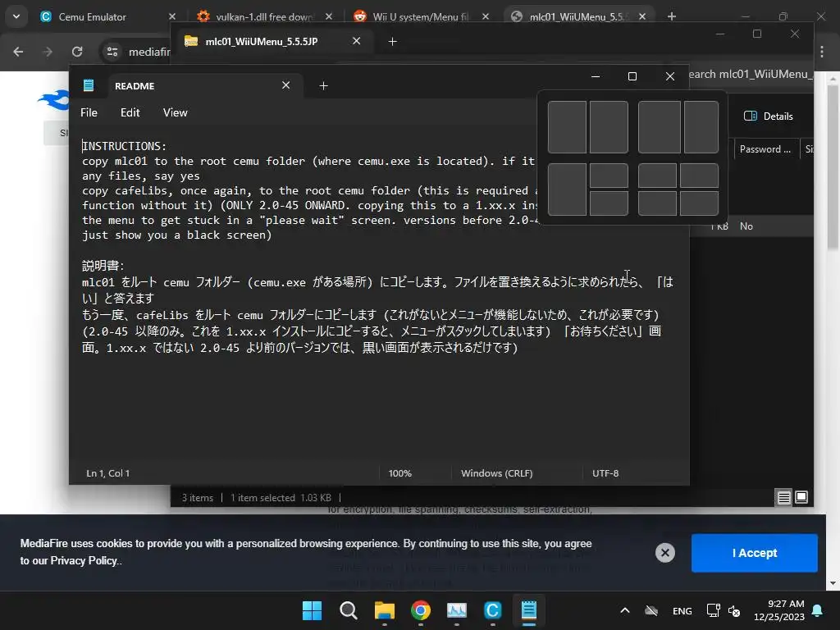
Task: Open Windows Search from taskbar
Action: click(348, 610)
